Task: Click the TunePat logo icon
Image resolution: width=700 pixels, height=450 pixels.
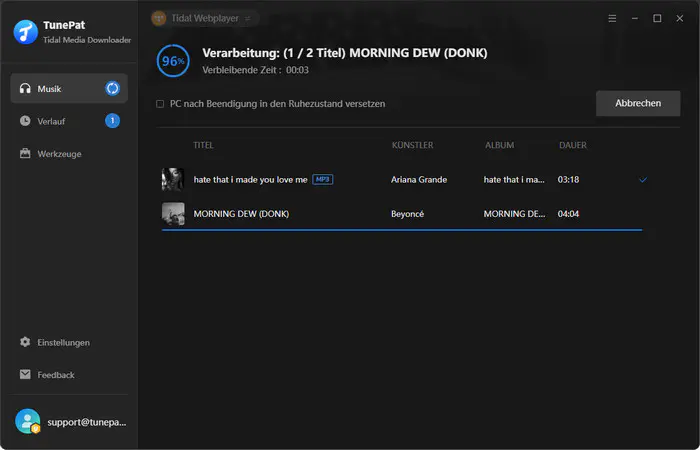Action: click(26, 32)
